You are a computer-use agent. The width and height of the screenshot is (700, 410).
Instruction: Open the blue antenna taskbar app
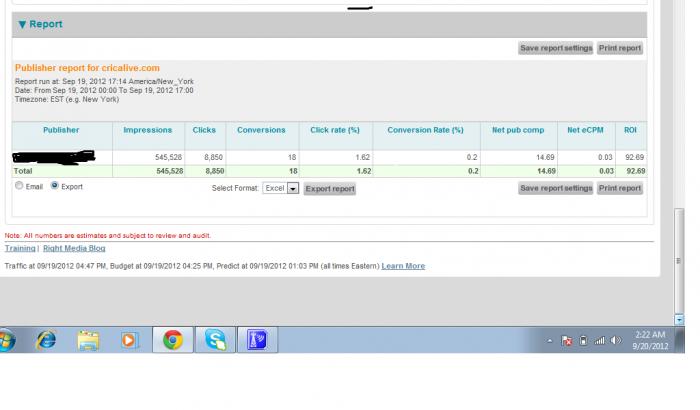[257, 340]
